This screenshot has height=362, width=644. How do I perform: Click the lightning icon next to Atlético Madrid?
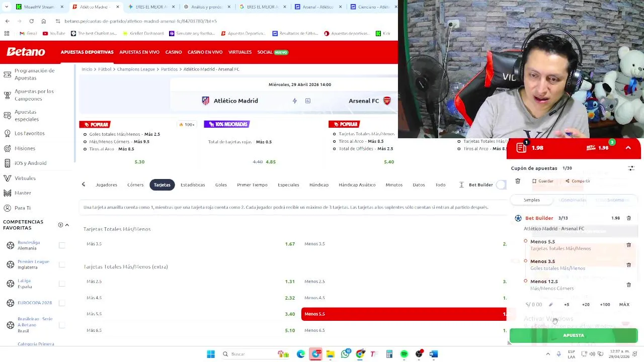295,101
